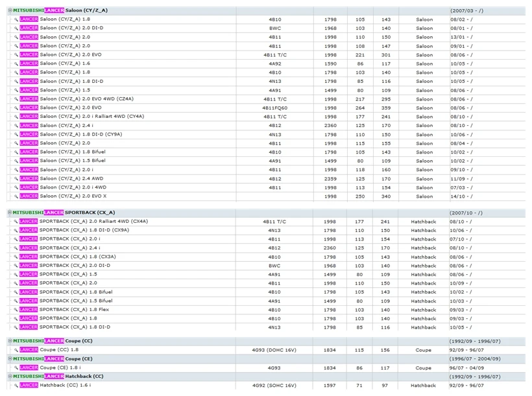Click magnifier icon beside Saloon 2.4 AWD
Image resolution: width=532 pixels, height=396 pixels.
(16, 179)
